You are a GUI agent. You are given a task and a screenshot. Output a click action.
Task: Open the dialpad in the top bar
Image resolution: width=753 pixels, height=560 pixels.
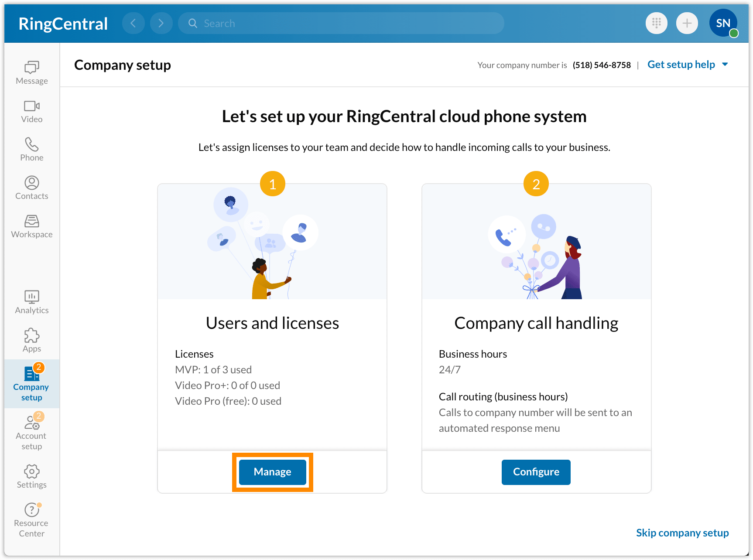656,23
